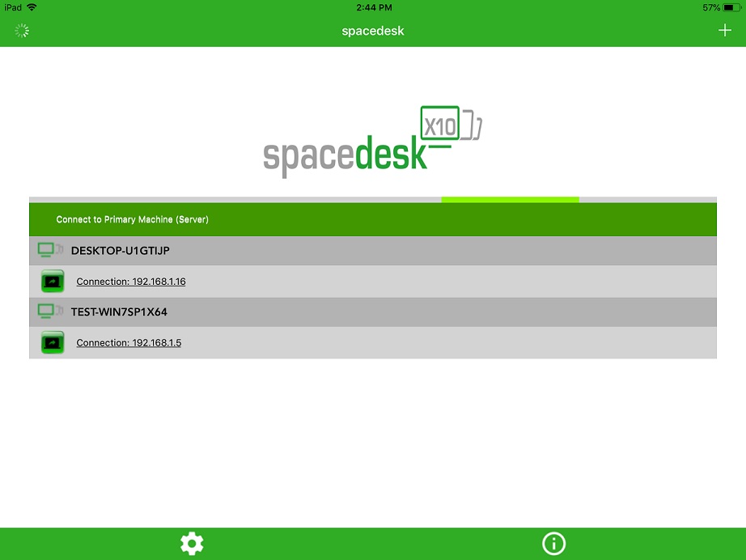Screen dimensions: 746x560
Task: Select the TEST-WIN7SP1X64 server row
Action: [372, 312]
